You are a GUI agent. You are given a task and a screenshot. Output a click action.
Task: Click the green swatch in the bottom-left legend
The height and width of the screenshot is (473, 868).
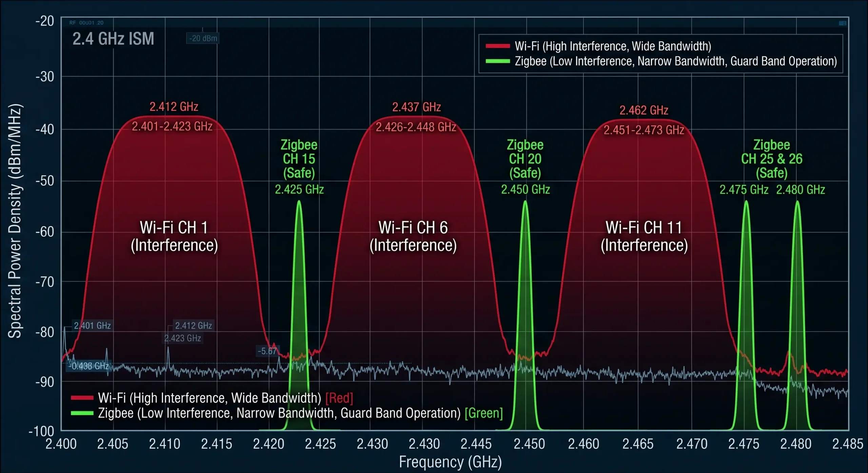point(82,413)
